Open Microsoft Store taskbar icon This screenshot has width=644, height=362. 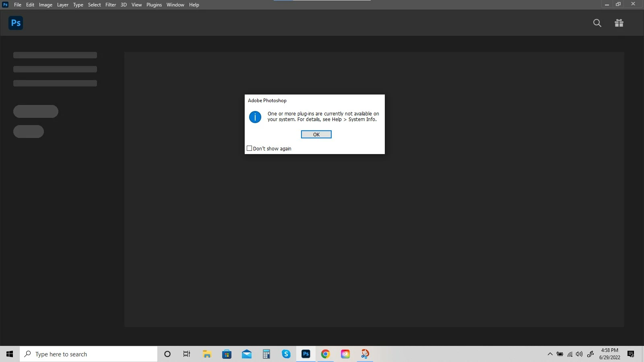(227, 354)
